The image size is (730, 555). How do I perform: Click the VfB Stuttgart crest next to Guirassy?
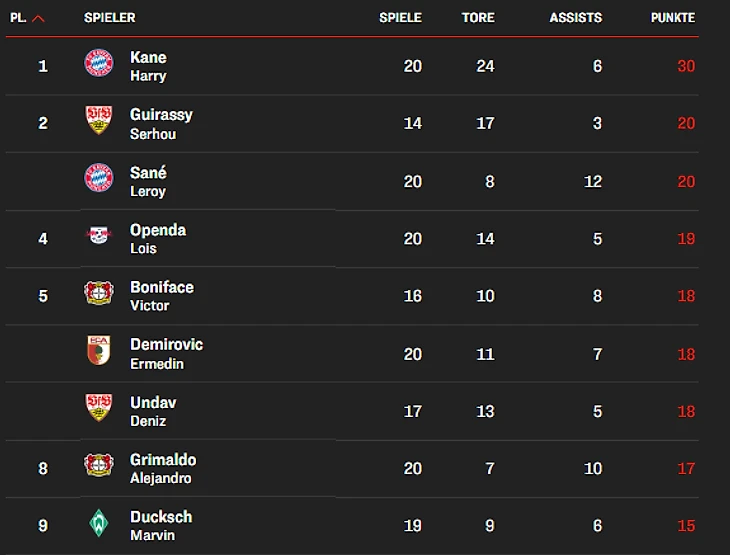click(x=98, y=121)
